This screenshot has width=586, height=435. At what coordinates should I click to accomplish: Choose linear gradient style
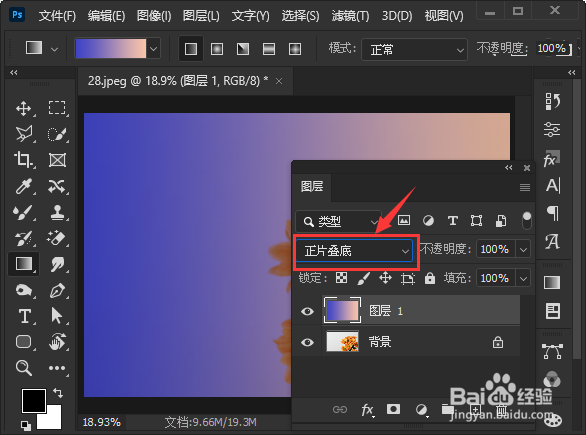click(x=191, y=49)
